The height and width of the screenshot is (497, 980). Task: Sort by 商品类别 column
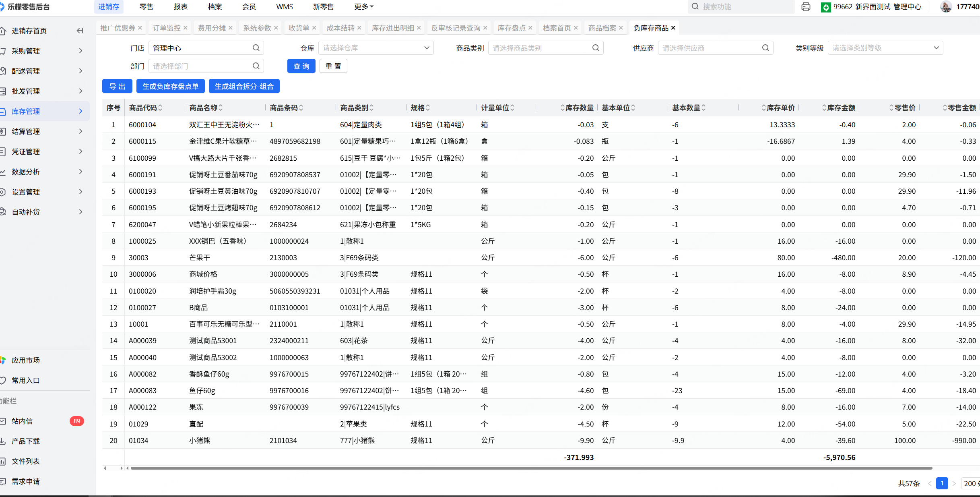(371, 108)
